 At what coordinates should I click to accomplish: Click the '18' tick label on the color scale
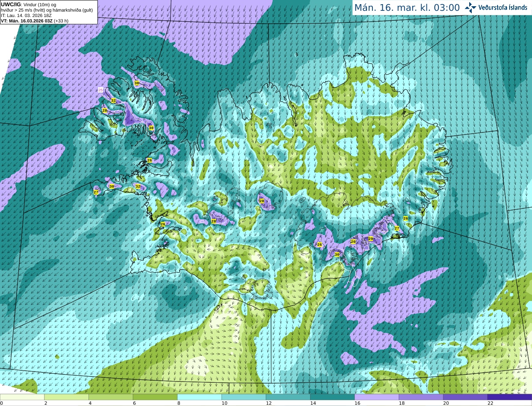click(x=402, y=403)
